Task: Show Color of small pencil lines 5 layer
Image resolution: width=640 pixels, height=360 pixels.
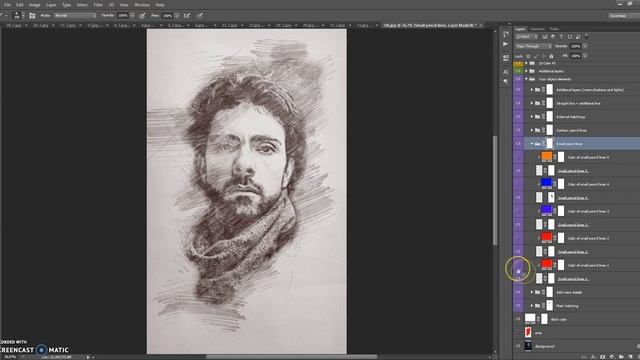Action: (518, 157)
